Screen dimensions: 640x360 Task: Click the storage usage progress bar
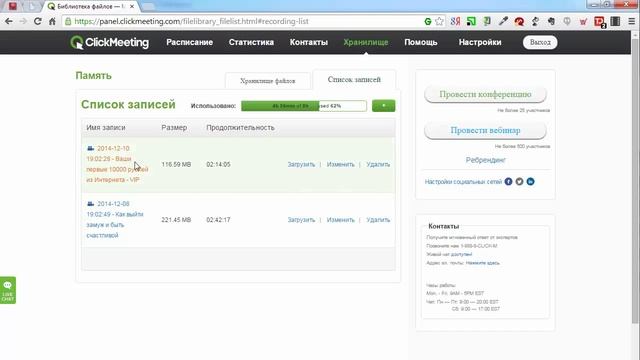tap(304, 106)
